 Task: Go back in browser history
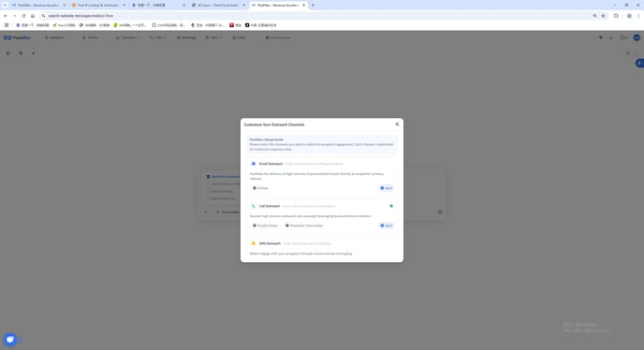click(x=6, y=16)
